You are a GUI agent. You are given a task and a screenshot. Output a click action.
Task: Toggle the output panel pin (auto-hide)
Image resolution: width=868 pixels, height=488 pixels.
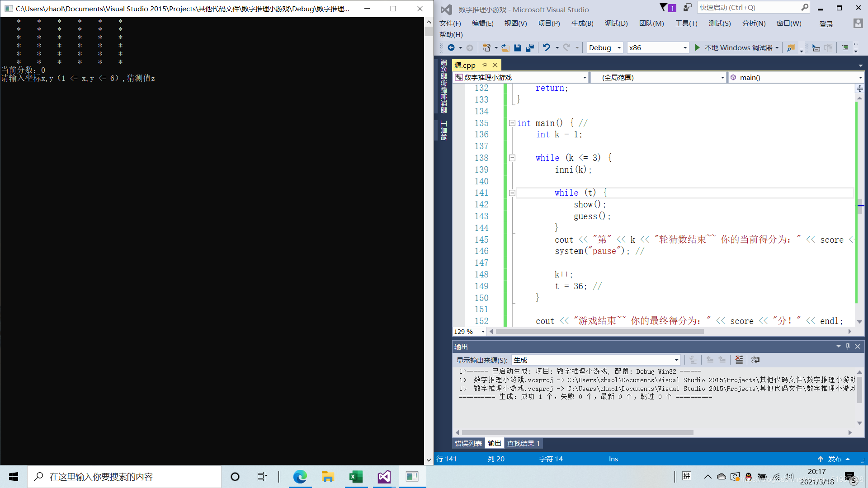click(848, 347)
